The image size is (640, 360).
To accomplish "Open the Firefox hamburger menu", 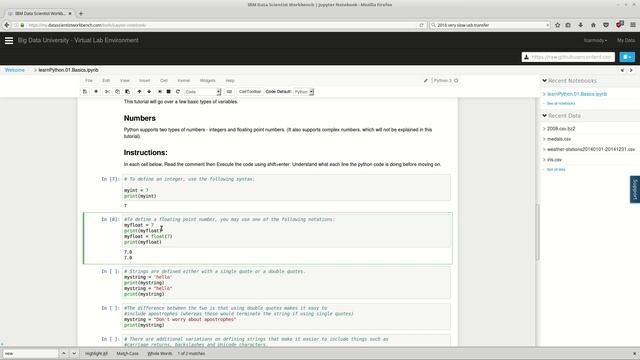I will coord(633,25).
